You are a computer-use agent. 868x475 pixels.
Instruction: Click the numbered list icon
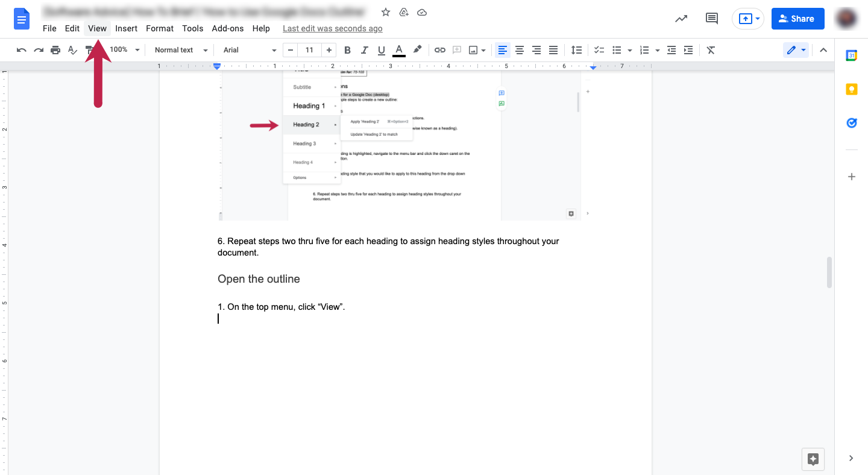click(x=644, y=50)
